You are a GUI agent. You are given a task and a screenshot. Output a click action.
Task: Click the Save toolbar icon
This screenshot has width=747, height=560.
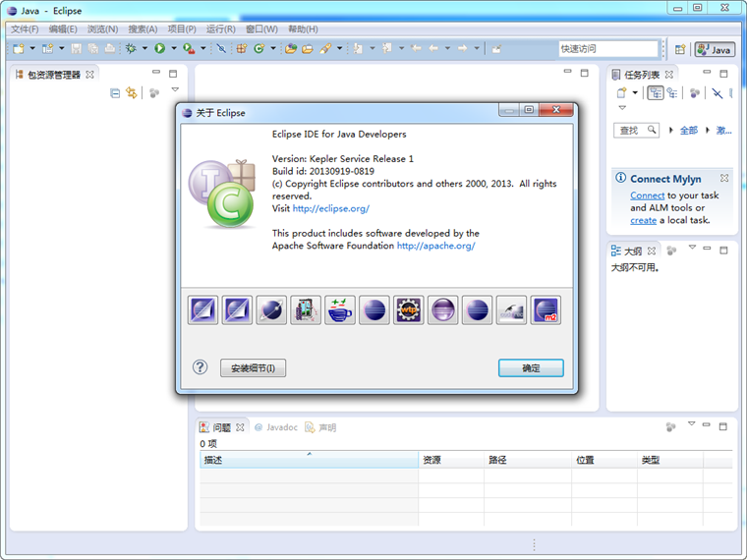77,48
